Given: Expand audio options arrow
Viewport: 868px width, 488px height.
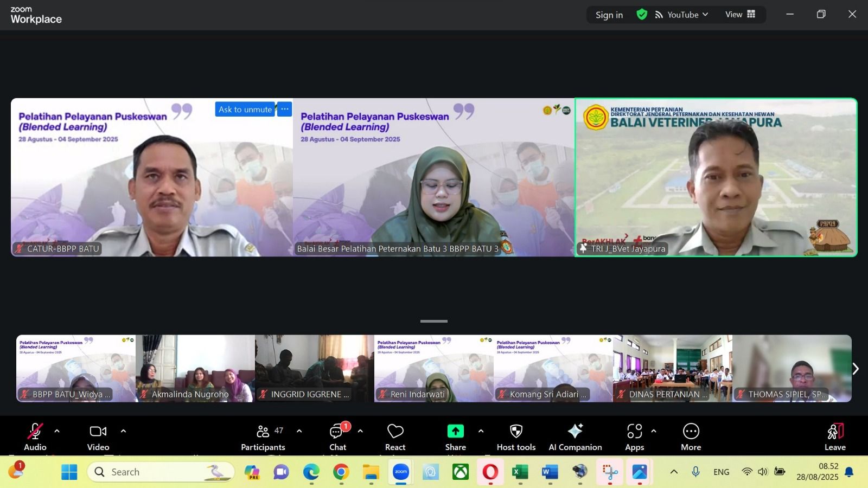Looking at the screenshot, I should (57, 431).
